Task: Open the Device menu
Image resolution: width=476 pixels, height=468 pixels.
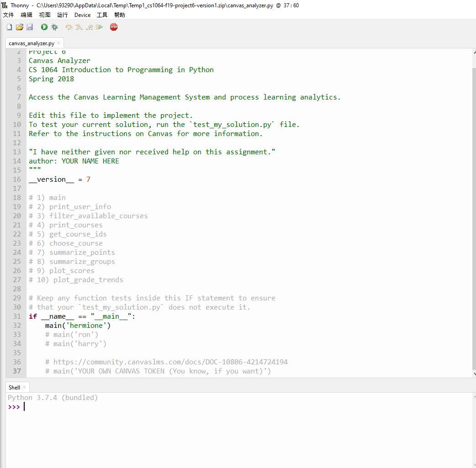Action: [83, 15]
